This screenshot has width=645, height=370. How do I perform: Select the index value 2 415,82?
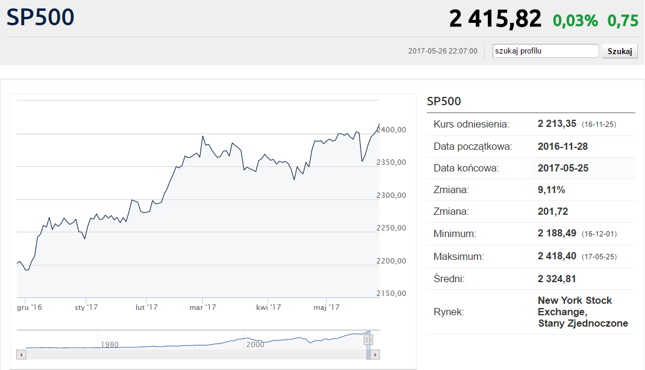pos(495,19)
